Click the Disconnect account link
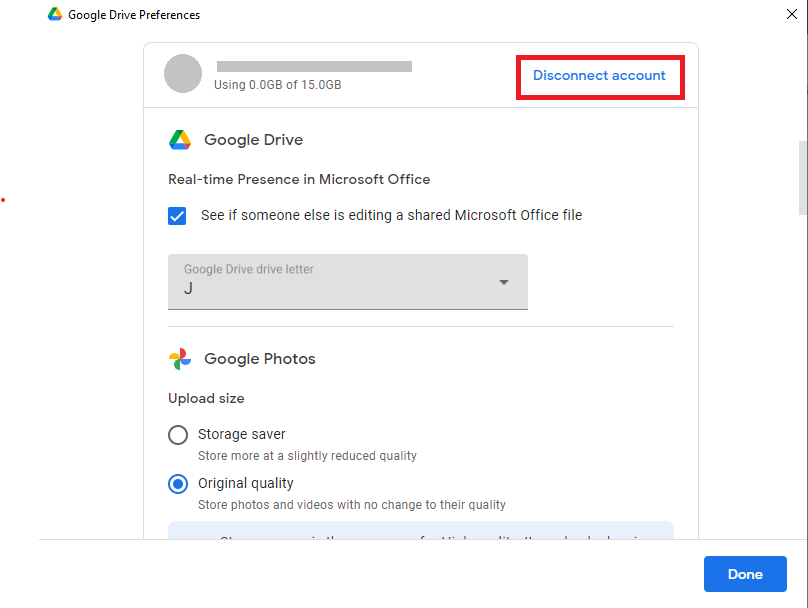The width and height of the screenshot is (808, 608). coord(599,76)
